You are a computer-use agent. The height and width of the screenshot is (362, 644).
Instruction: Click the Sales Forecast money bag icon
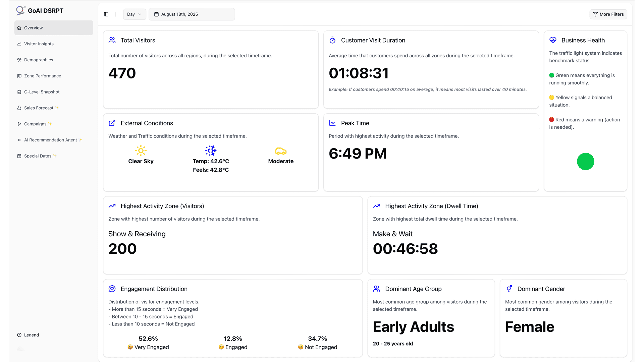19,108
